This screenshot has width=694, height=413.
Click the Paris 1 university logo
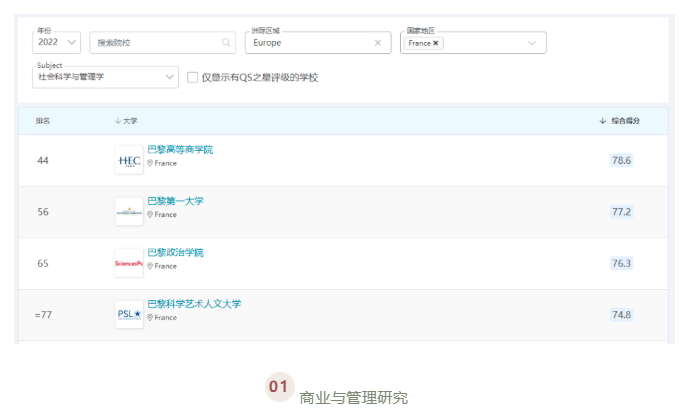129,212
